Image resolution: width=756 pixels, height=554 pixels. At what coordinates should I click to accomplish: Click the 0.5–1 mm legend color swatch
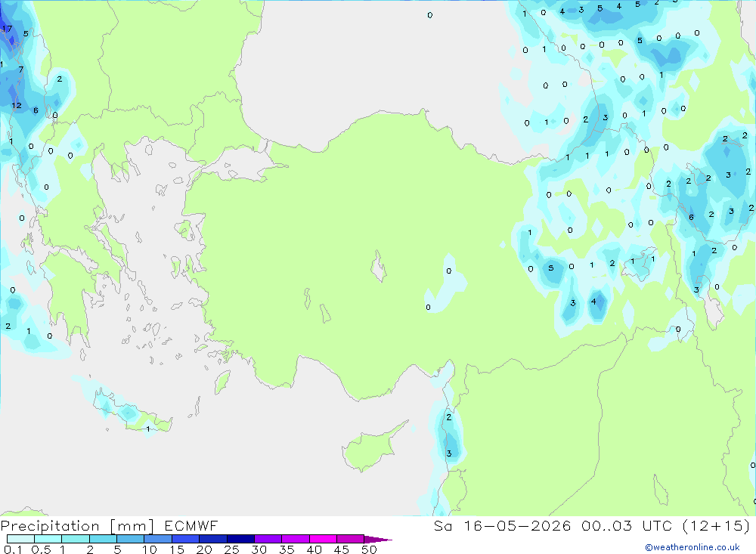click(48, 539)
